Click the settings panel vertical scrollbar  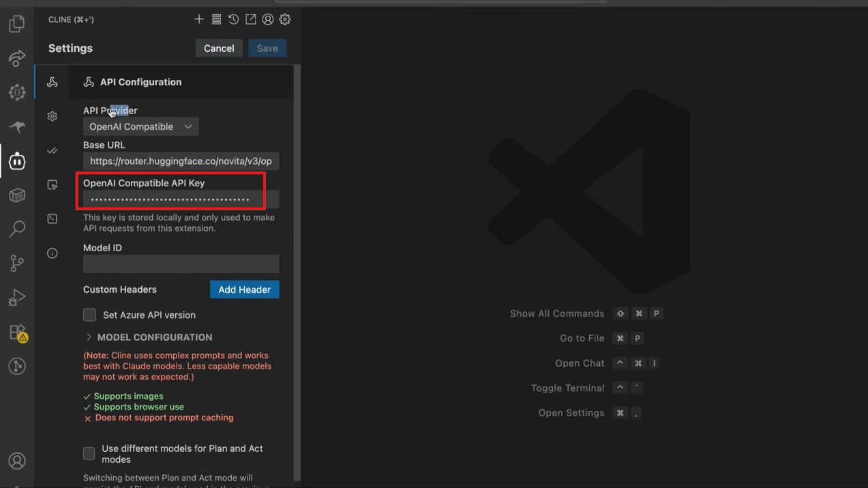point(297,273)
